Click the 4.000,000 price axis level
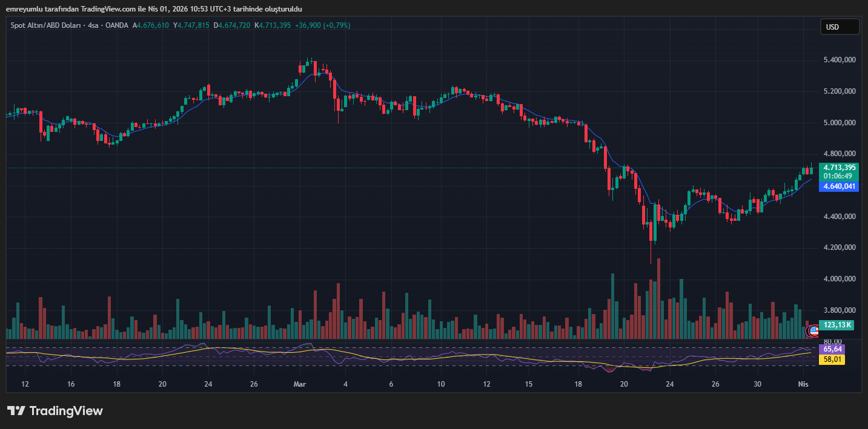Viewport: 868px width, 429px height. (839, 279)
